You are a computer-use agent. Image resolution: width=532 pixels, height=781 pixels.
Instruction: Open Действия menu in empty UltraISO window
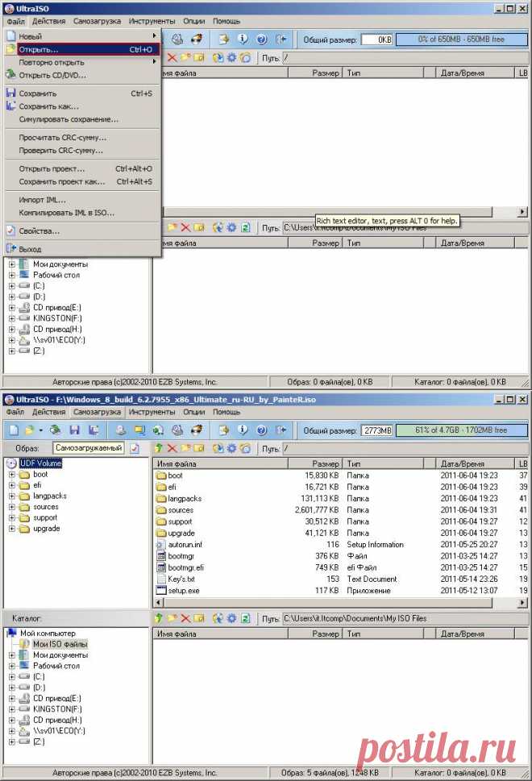click(x=49, y=21)
